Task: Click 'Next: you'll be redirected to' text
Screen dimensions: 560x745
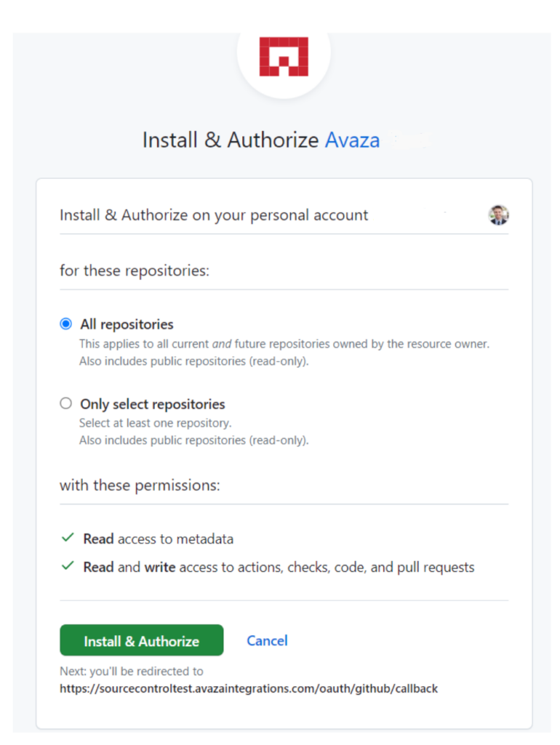Action: tap(132, 671)
